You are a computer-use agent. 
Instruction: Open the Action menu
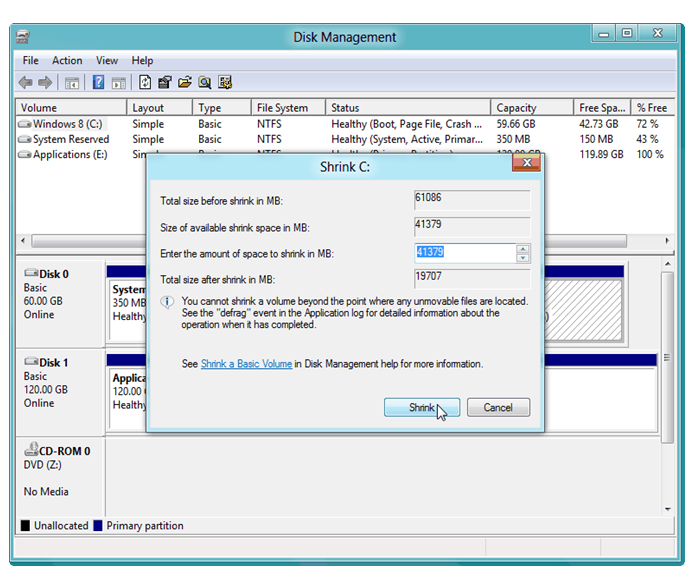tap(67, 61)
